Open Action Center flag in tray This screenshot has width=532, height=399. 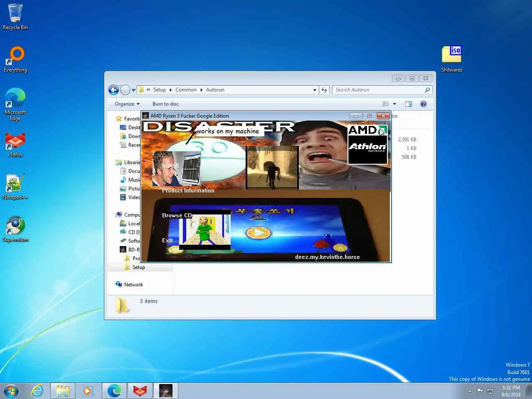tap(480, 391)
